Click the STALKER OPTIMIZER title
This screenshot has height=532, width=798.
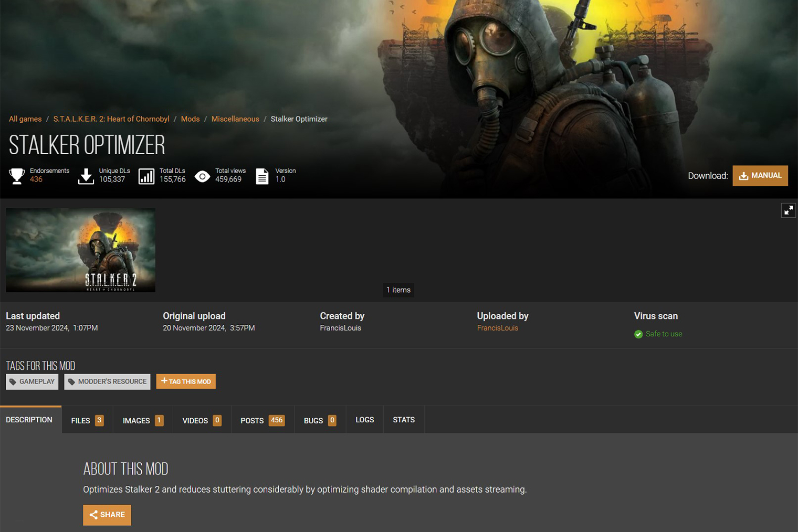click(87, 145)
